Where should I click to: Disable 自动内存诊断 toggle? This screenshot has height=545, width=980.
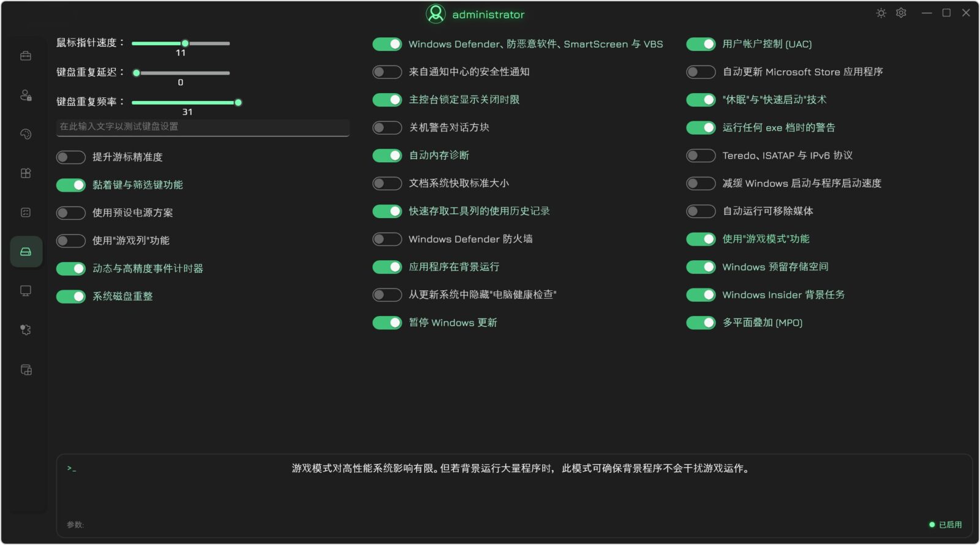pyautogui.click(x=387, y=156)
